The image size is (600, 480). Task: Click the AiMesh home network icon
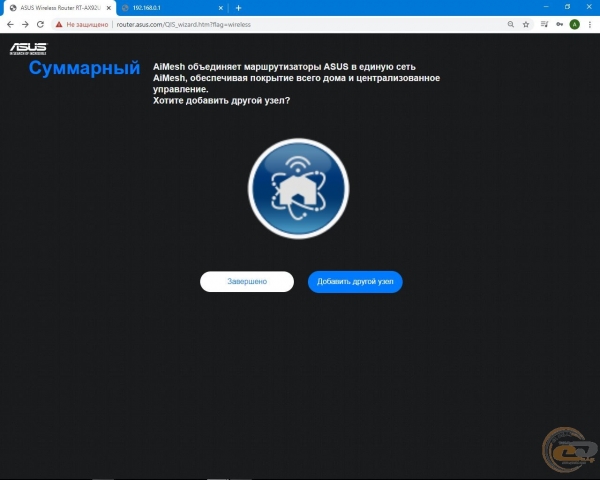(x=298, y=189)
